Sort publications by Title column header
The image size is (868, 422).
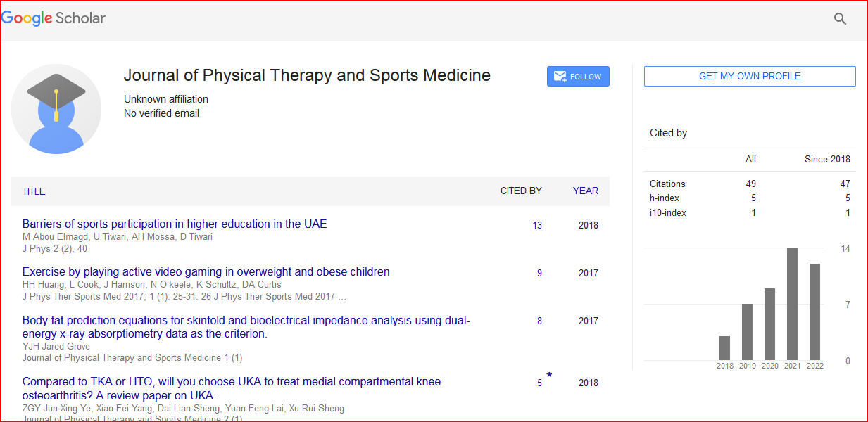click(x=34, y=191)
